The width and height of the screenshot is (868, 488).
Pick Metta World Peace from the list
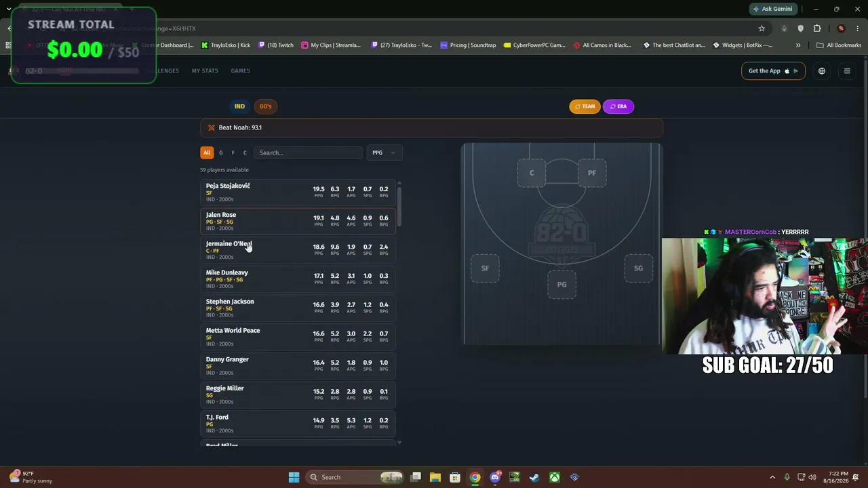[x=298, y=337]
